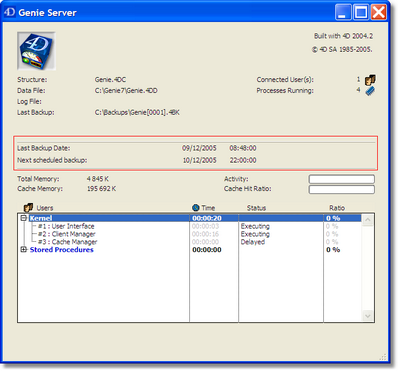Viewport: 398px width, 371px height.
Task: Click the next backup time 22:00:00
Action: point(243,160)
